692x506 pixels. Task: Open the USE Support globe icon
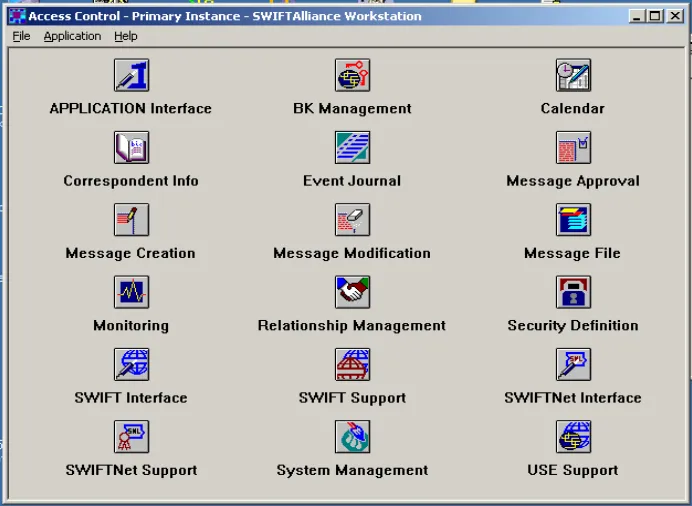click(573, 437)
